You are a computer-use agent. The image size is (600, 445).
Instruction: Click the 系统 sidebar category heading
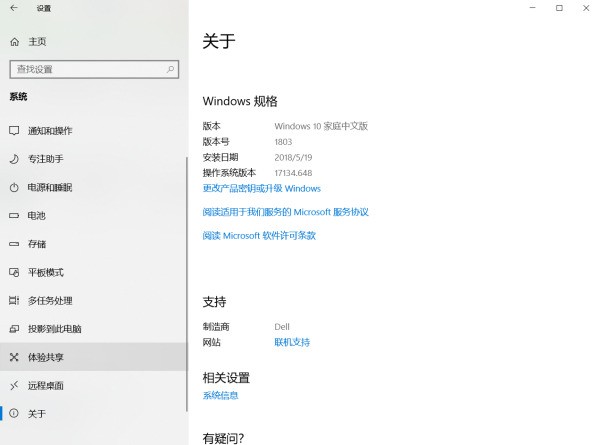tap(18, 97)
